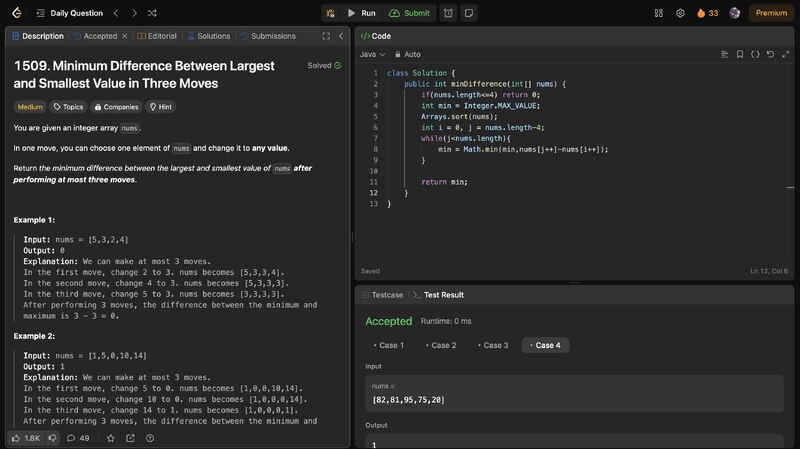Open settings gear in top bar

point(680,13)
